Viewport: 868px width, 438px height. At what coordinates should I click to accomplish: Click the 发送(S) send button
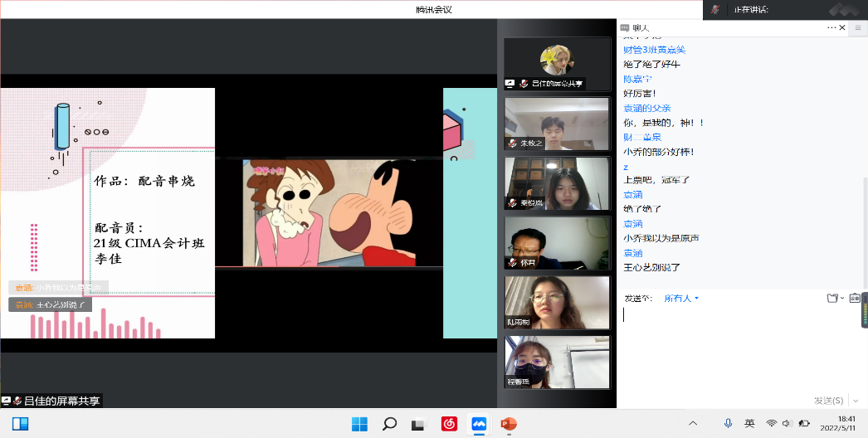(x=828, y=400)
